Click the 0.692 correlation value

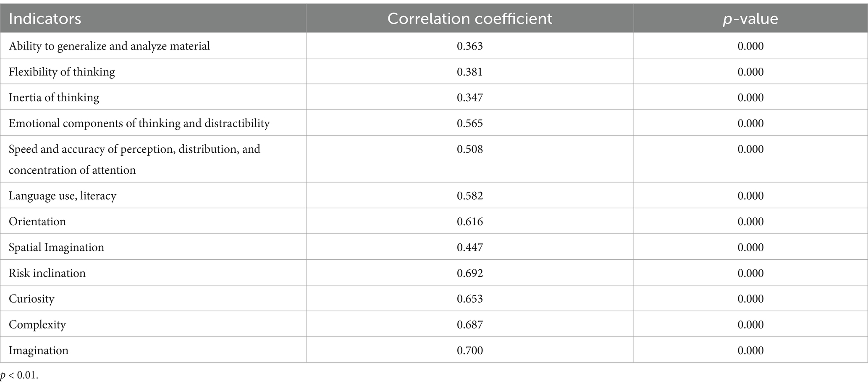pos(470,273)
